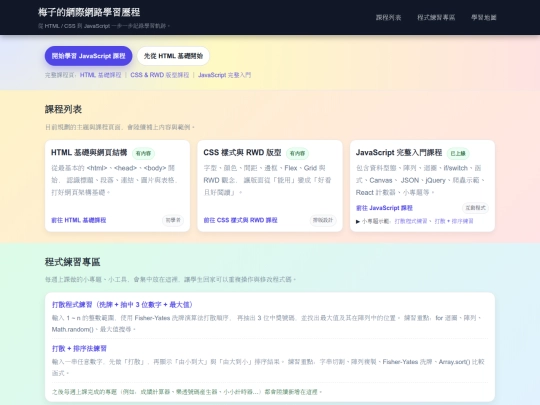The width and height of the screenshot is (540, 405).
Task: Open the JavaScript 完整入門 link
Action: pyautogui.click(x=225, y=75)
